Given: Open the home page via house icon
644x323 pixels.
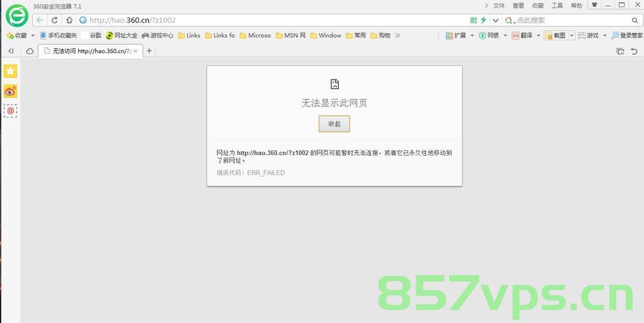Looking at the screenshot, I should point(69,20).
